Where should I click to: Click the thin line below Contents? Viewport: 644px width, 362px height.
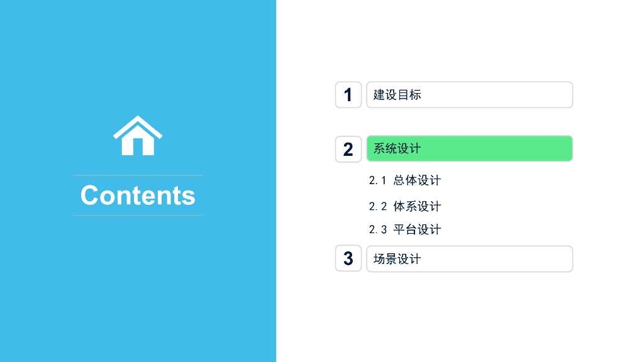tap(138, 215)
